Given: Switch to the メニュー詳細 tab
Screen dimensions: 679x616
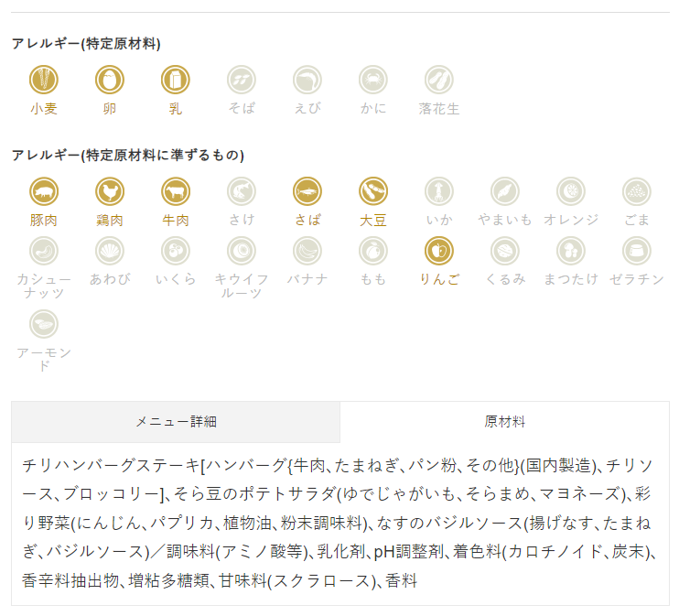Looking at the screenshot, I should point(176,422).
